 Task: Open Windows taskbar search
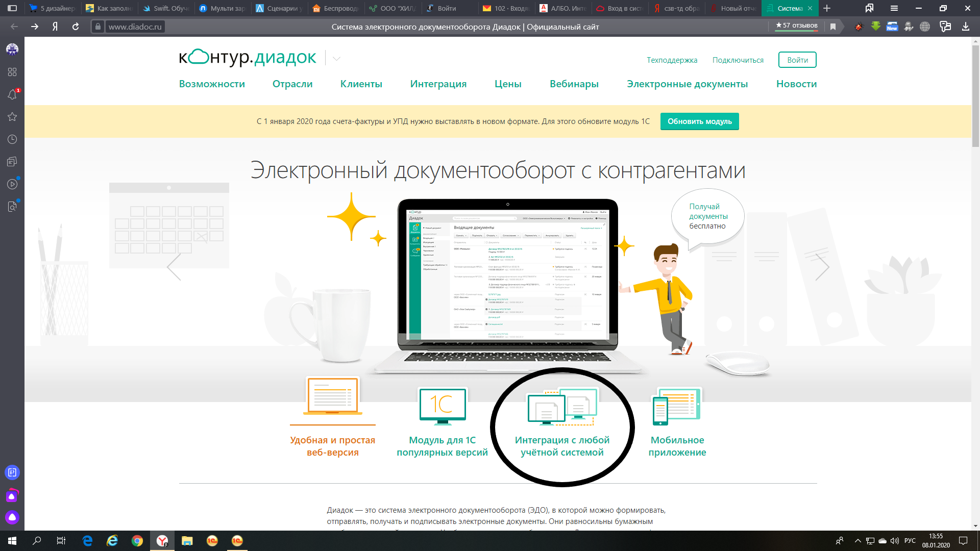(37, 541)
